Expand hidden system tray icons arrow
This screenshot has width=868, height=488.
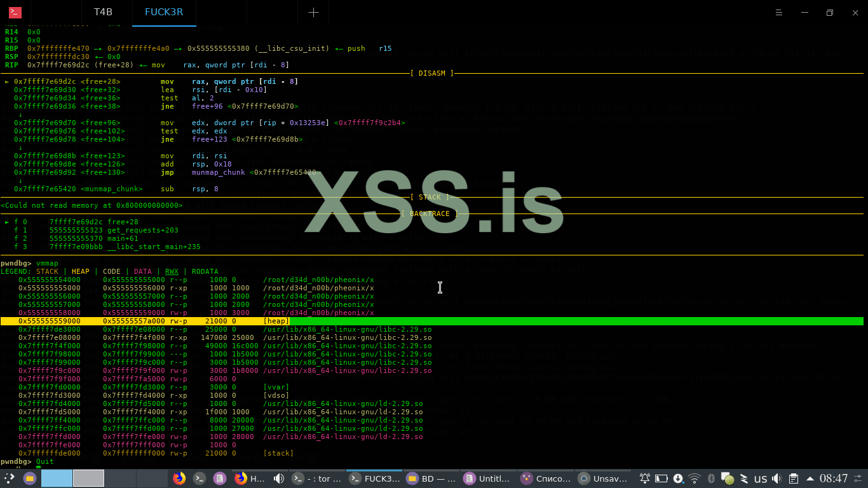pyautogui.click(x=810, y=478)
